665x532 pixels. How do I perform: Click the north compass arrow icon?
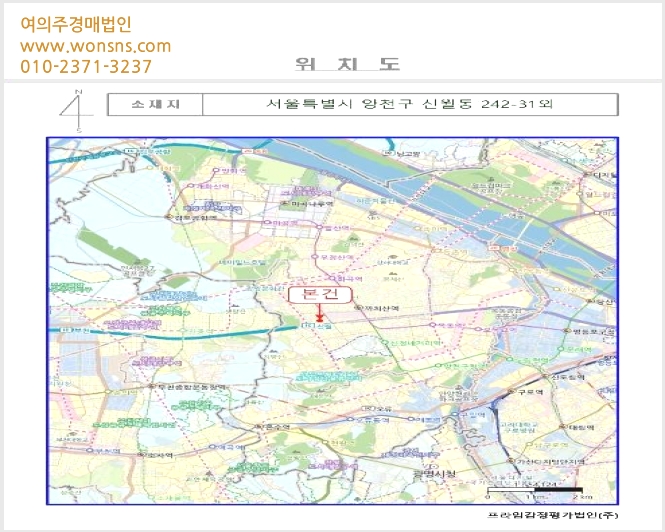77,111
